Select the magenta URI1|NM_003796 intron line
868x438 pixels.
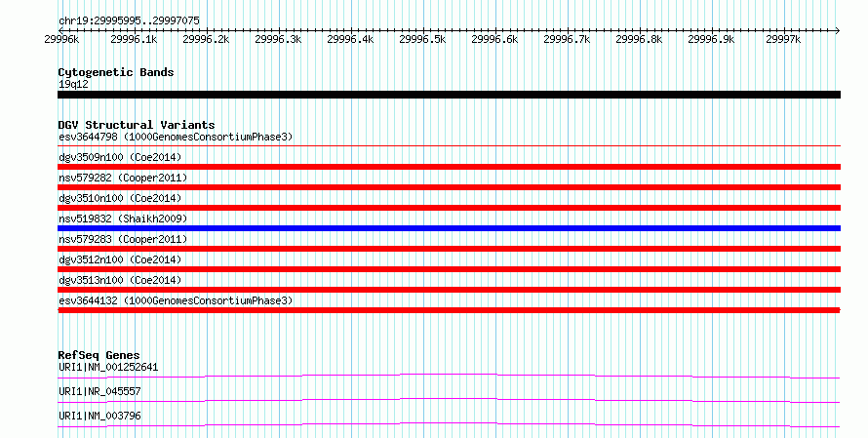pyautogui.click(x=449, y=424)
